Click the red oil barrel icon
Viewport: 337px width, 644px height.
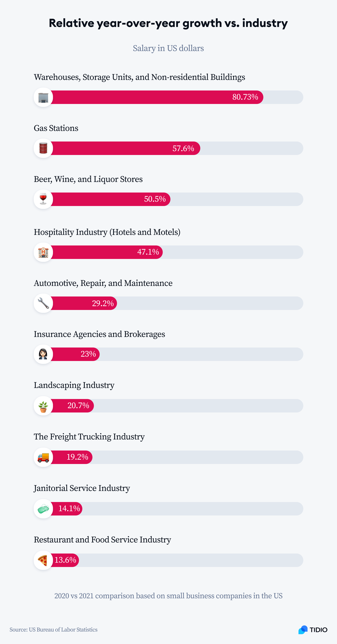pyautogui.click(x=43, y=148)
